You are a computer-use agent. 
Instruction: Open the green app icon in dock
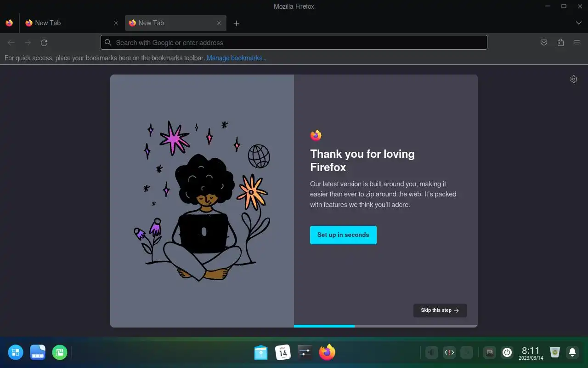pyautogui.click(x=60, y=352)
